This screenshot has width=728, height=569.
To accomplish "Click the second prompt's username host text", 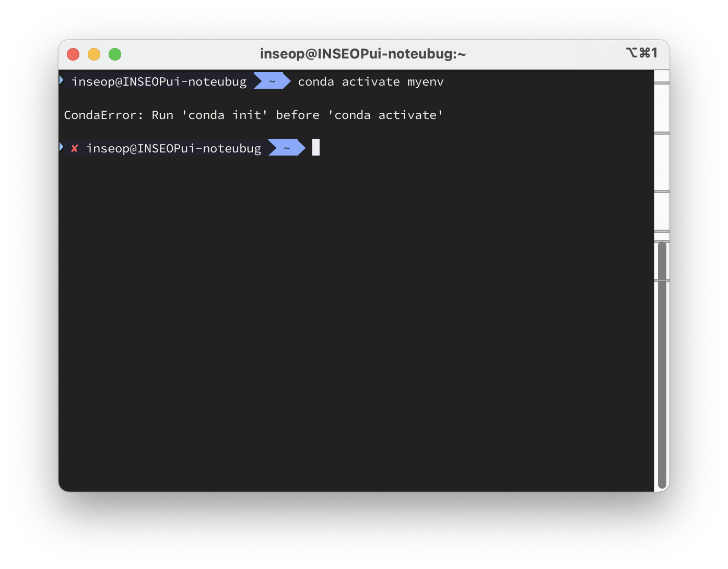I will tap(174, 149).
